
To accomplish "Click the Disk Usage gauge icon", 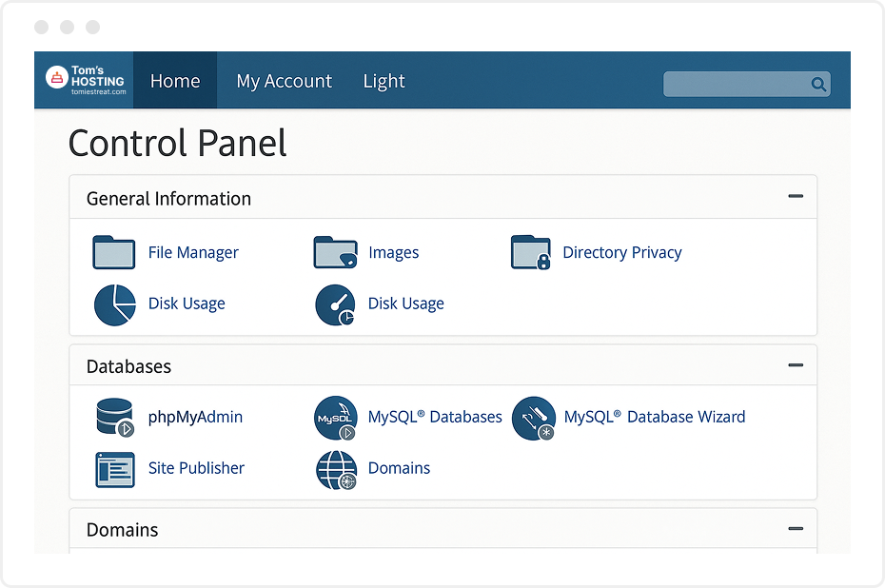I will point(335,304).
